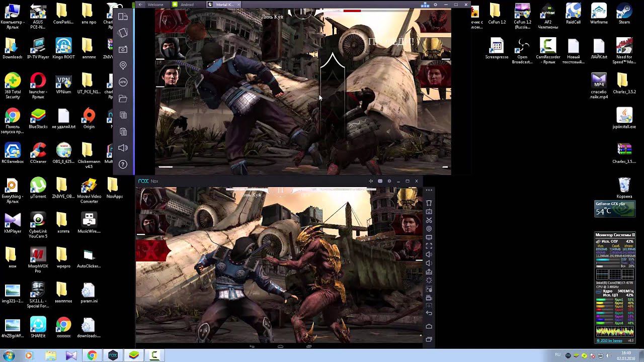Select Johnny Cage portrait in BlueStacks game
644x362 pixels.
170,75
